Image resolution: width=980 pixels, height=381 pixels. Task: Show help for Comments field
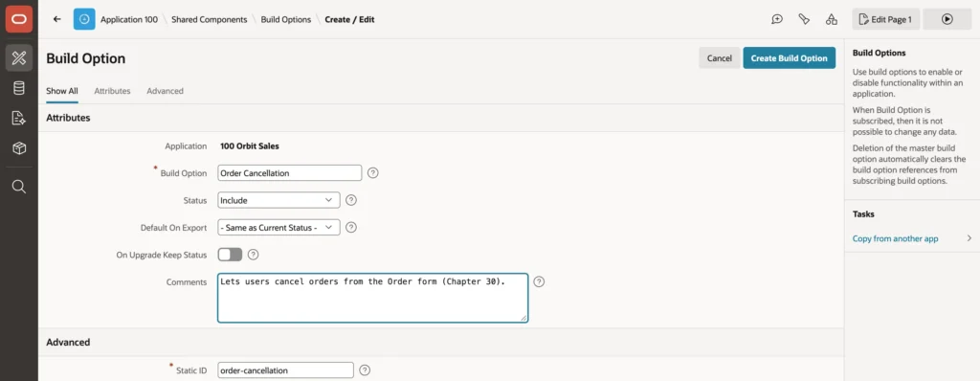(x=540, y=281)
